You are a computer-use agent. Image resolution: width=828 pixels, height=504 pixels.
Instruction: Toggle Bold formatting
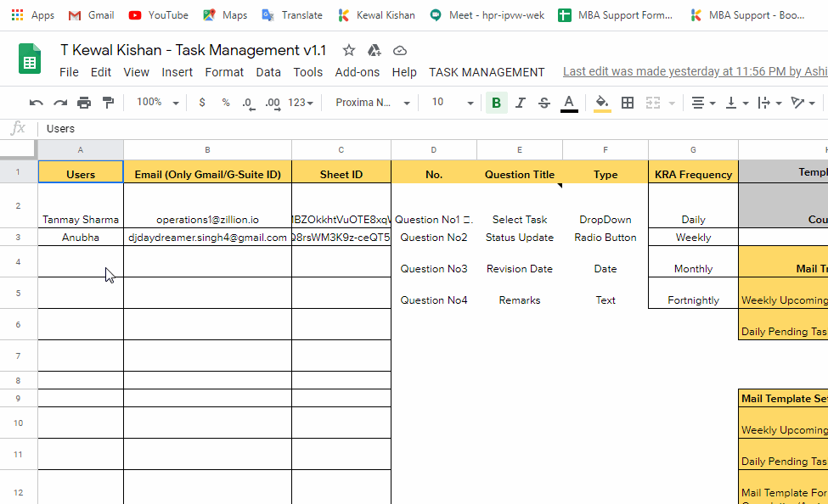coord(497,103)
